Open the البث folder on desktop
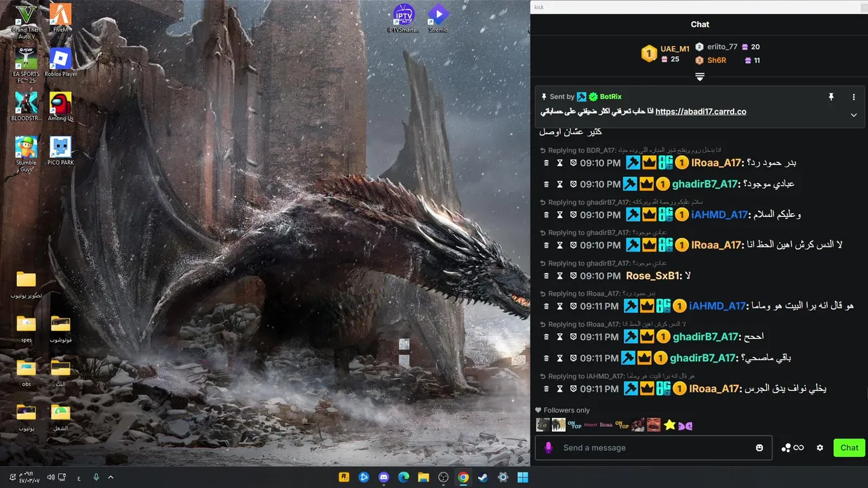Image resolution: width=868 pixels, height=488 pixels. [60, 373]
